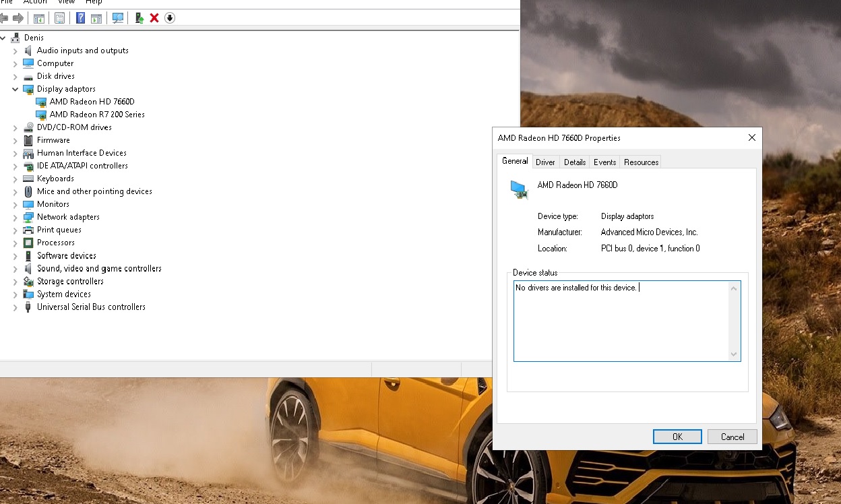
Task: Expand the Network adapters node
Action: point(15,217)
